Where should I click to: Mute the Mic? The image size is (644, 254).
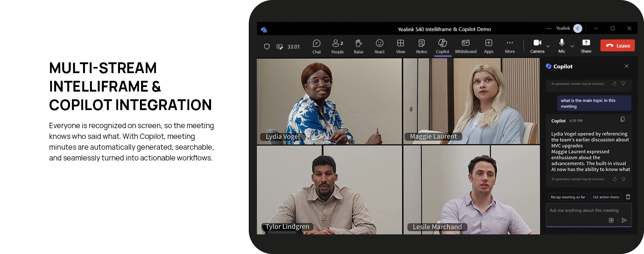click(x=562, y=46)
